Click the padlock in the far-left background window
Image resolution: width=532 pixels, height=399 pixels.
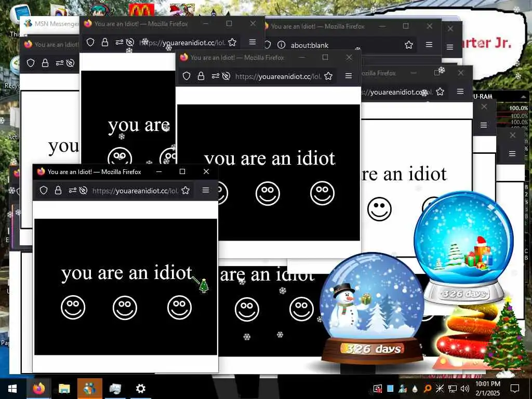point(45,63)
